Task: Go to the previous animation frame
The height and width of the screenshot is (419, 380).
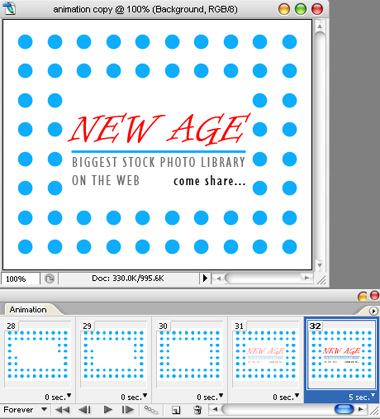Action: click(85, 409)
